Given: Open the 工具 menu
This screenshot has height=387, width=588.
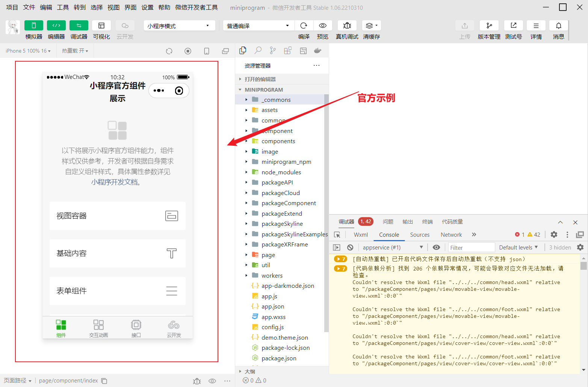Looking at the screenshot, I should pos(63,8).
